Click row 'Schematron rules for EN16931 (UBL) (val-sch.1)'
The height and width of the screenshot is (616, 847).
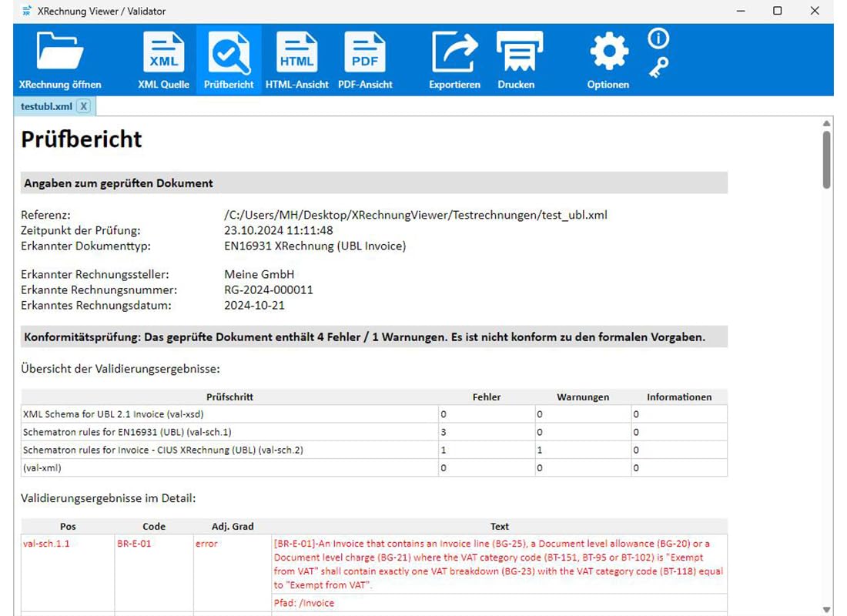[x=373, y=432]
